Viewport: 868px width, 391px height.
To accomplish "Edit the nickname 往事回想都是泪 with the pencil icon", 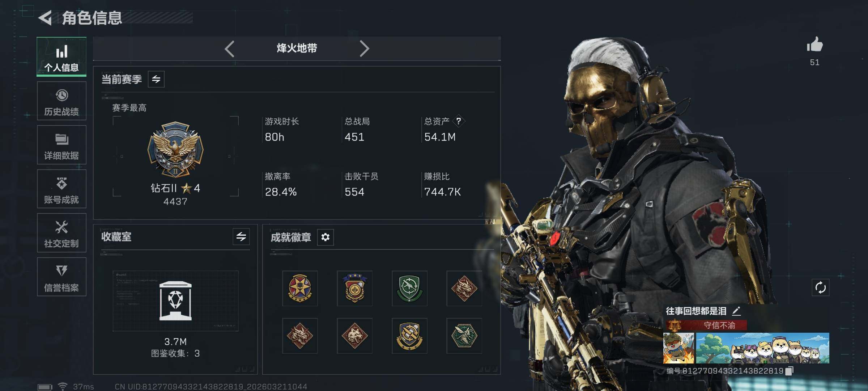I will [736, 311].
